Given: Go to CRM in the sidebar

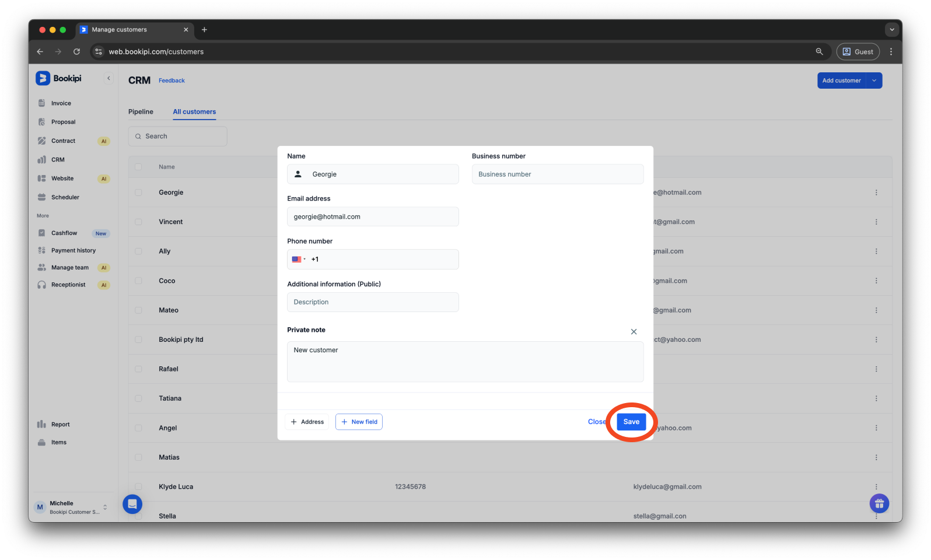Looking at the screenshot, I should [58, 159].
